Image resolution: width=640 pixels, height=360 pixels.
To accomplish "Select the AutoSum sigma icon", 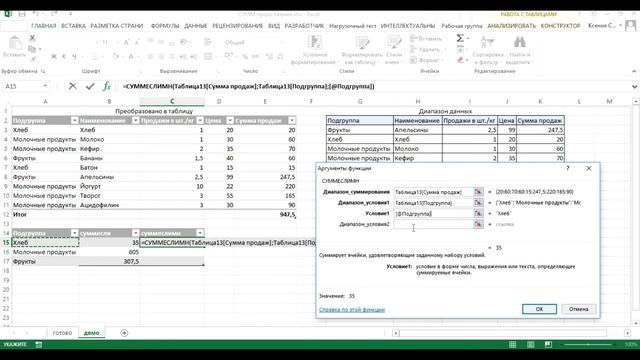I will pos(460,38).
